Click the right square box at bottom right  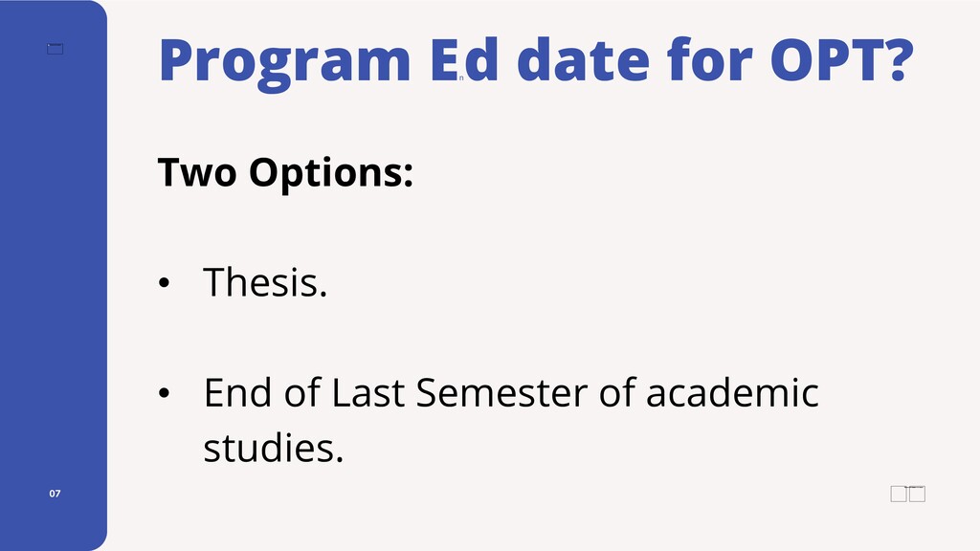918,494
